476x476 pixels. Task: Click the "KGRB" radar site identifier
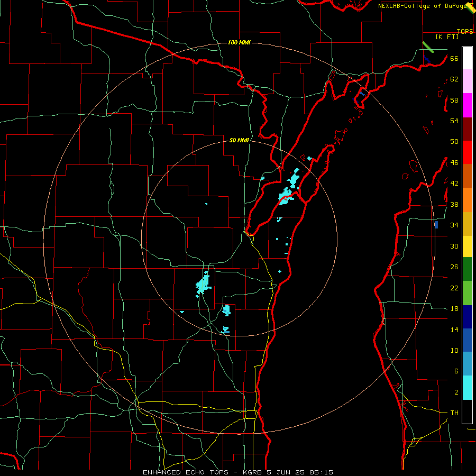[x=253, y=472]
